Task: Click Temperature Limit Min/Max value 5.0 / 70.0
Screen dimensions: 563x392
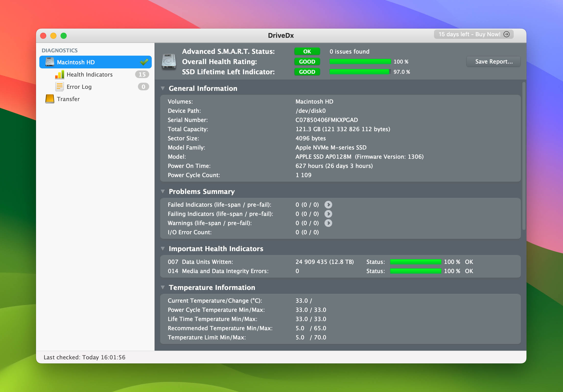Action: [x=311, y=337]
